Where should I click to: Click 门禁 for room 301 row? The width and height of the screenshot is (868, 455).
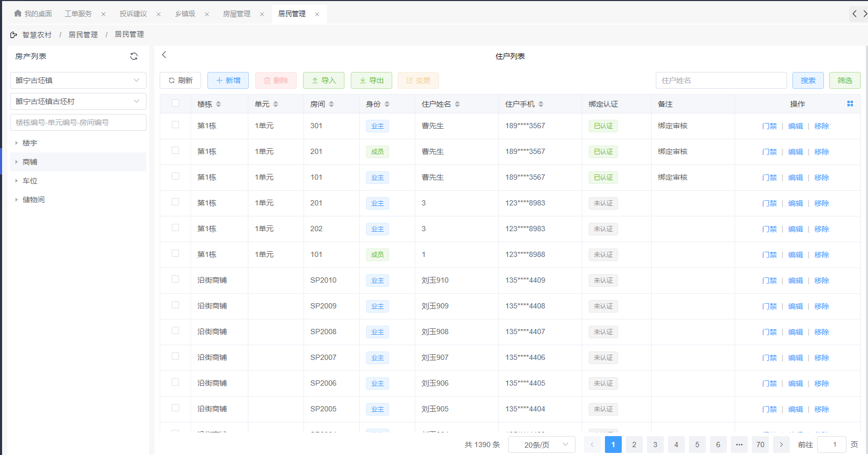coord(769,126)
